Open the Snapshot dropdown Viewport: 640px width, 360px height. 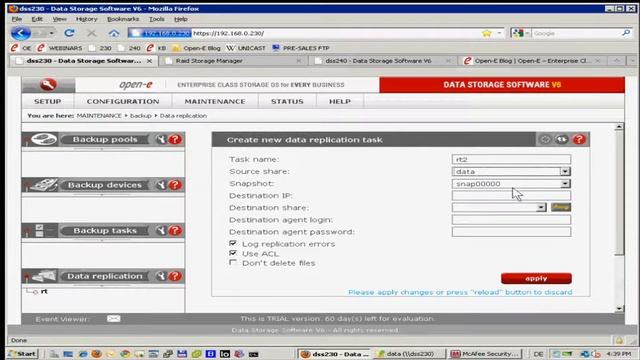(565, 184)
